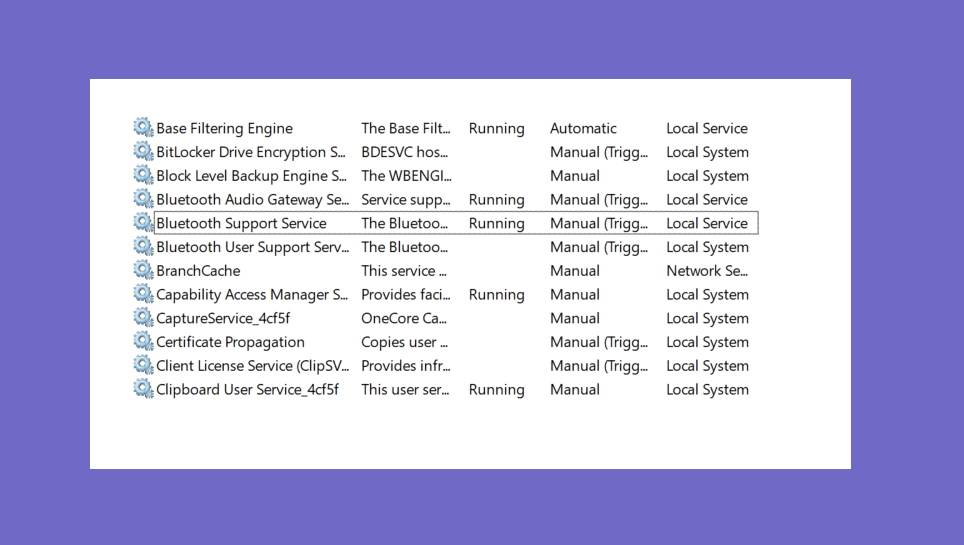Select BitLocker Drive Encryption service name

251,152
